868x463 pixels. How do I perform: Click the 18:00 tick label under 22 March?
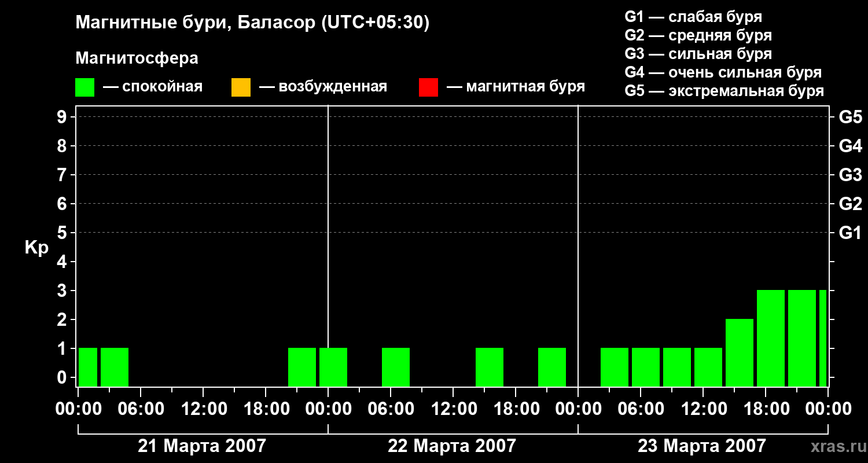click(516, 409)
